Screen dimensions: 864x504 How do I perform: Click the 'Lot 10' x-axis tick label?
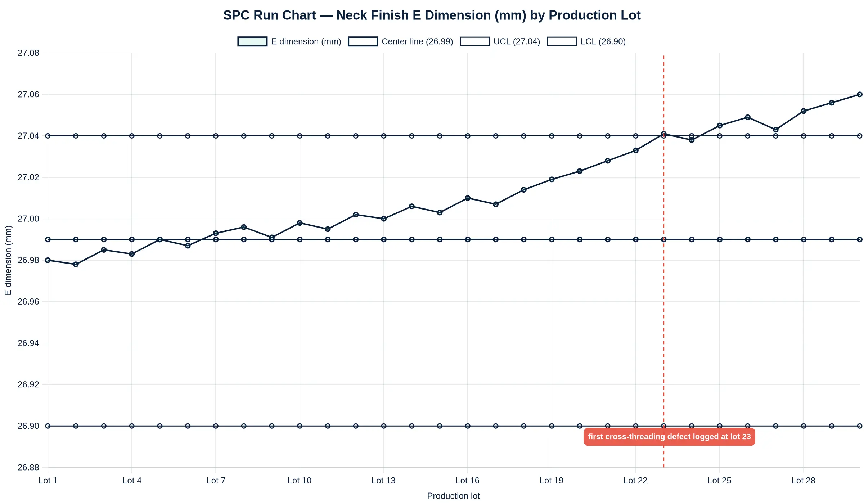pos(300,480)
